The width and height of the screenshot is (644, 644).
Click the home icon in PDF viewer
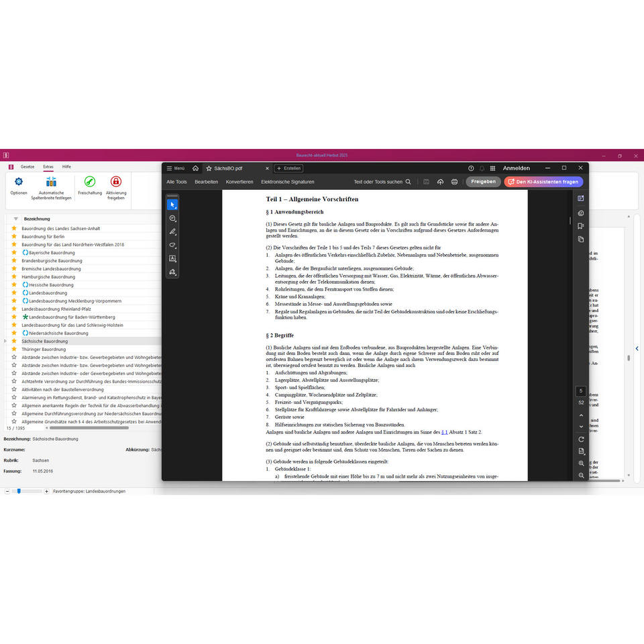(x=195, y=168)
